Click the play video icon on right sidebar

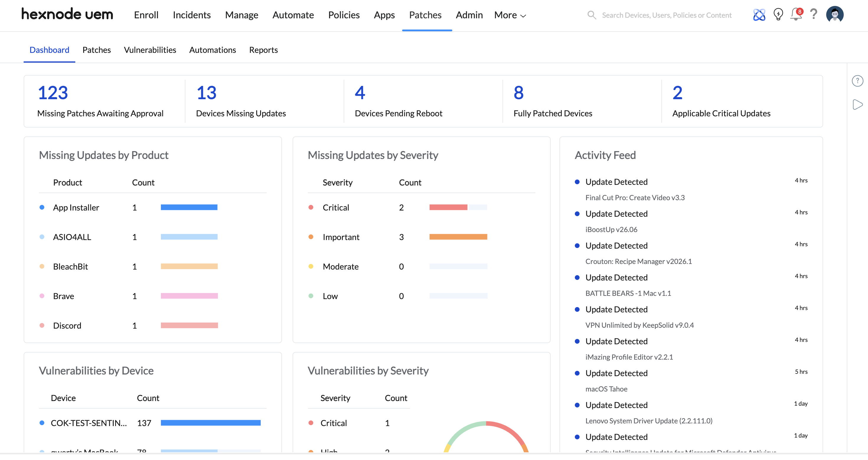pyautogui.click(x=857, y=105)
